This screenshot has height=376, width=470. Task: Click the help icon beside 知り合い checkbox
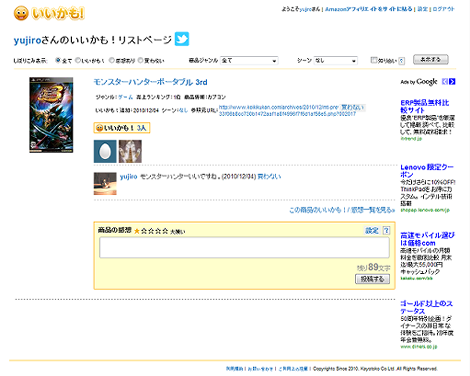click(x=402, y=61)
